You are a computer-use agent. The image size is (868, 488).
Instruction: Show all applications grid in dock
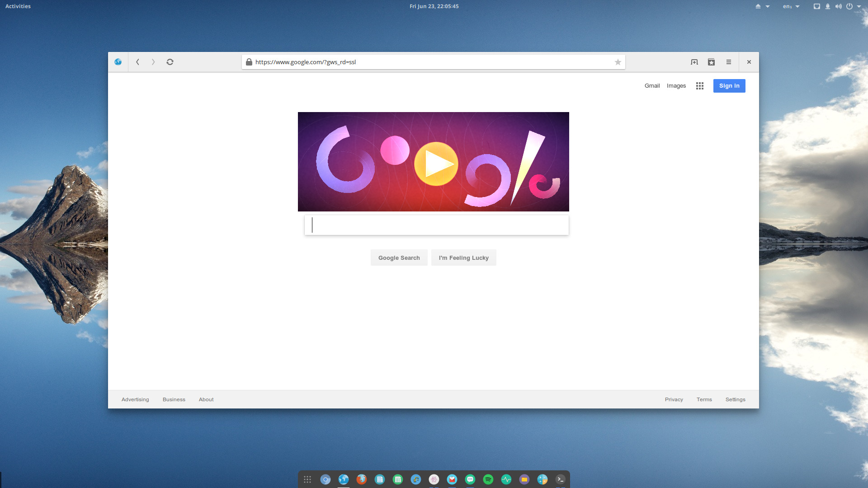[307, 479]
